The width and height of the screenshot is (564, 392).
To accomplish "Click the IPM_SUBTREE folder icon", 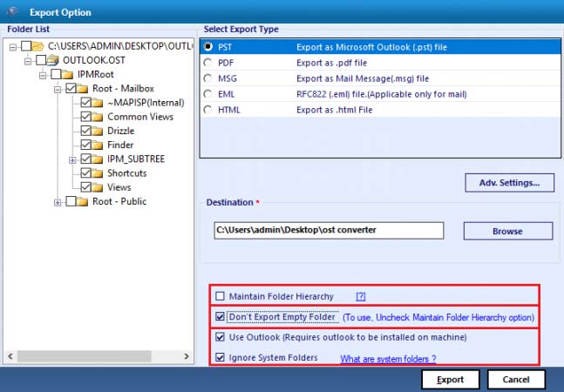I will (97, 159).
